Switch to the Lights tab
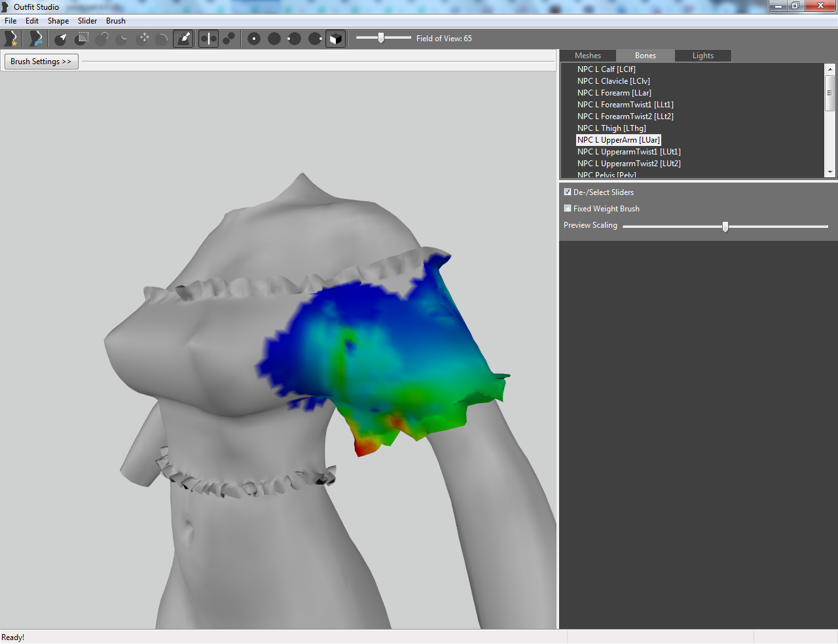The width and height of the screenshot is (838, 644). coord(703,56)
